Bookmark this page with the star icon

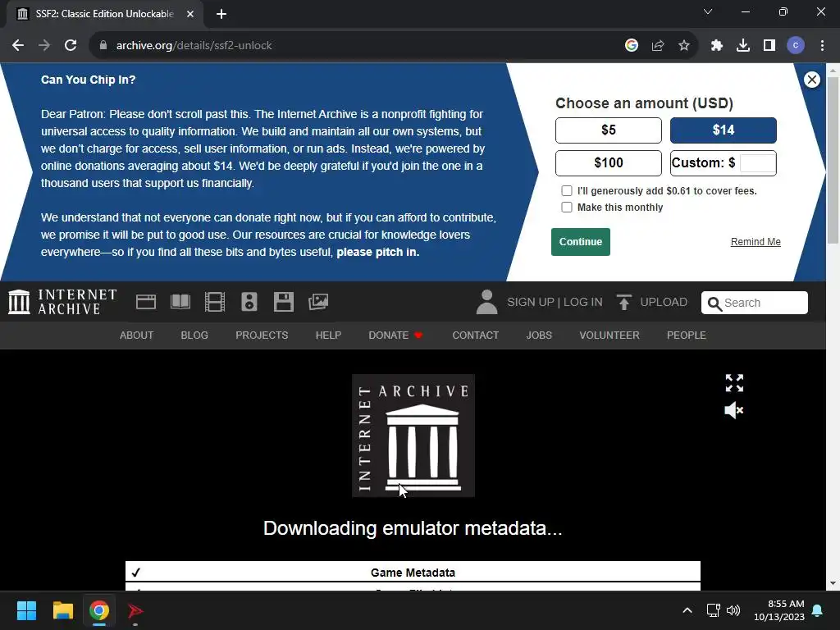(684, 46)
